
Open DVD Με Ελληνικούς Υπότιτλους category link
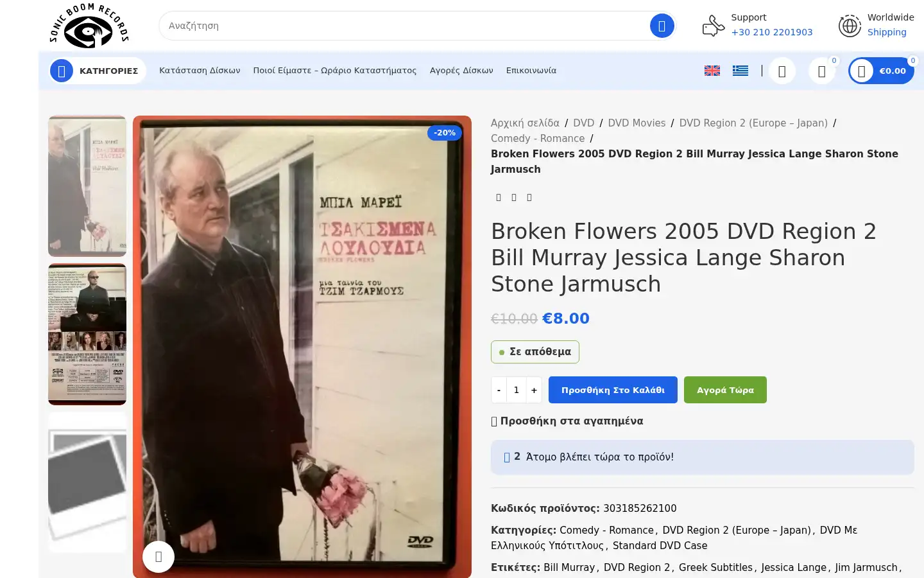click(x=674, y=538)
